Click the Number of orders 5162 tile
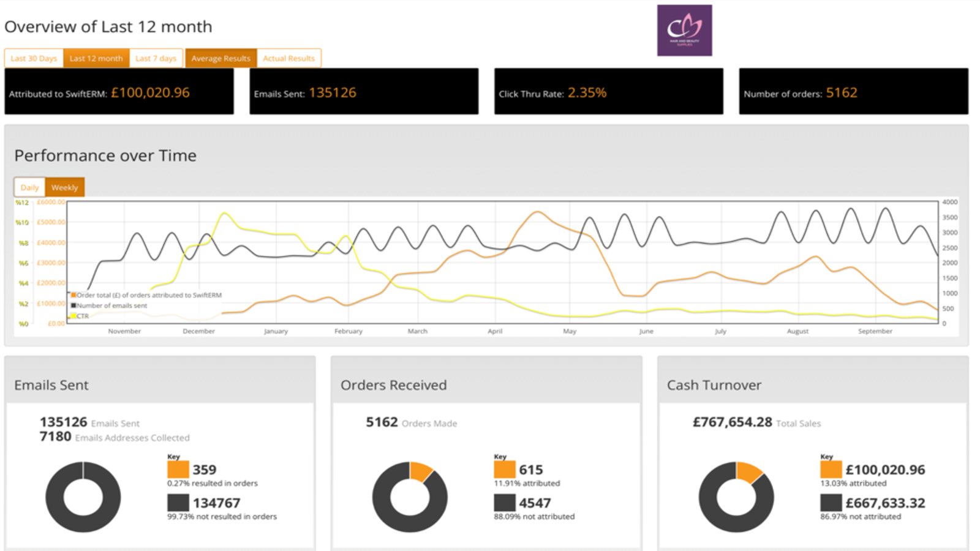 854,91
